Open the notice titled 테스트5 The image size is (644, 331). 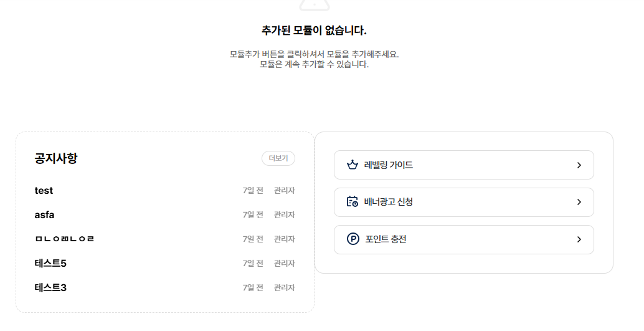pyautogui.click(x=50, y=263)
